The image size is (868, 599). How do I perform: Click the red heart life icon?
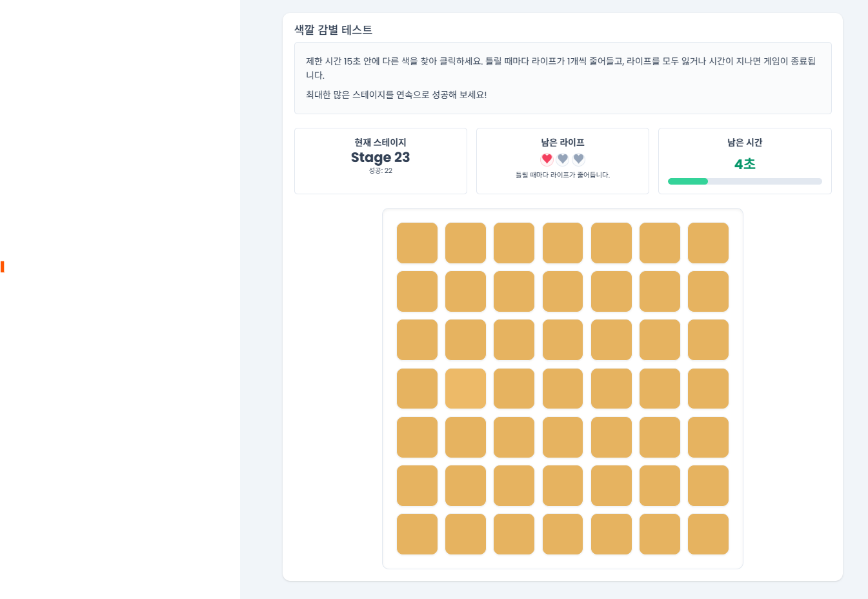[547, 159]
